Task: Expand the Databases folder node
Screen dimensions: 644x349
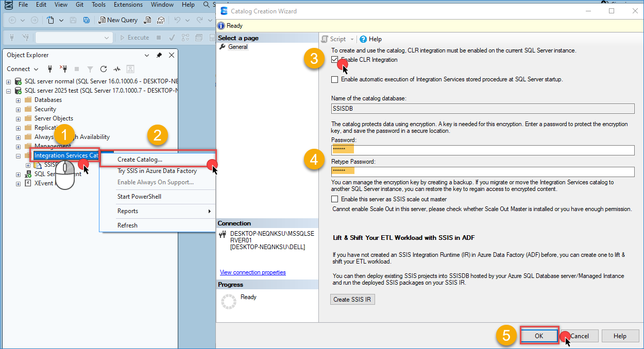Action: tap(19, 100)
